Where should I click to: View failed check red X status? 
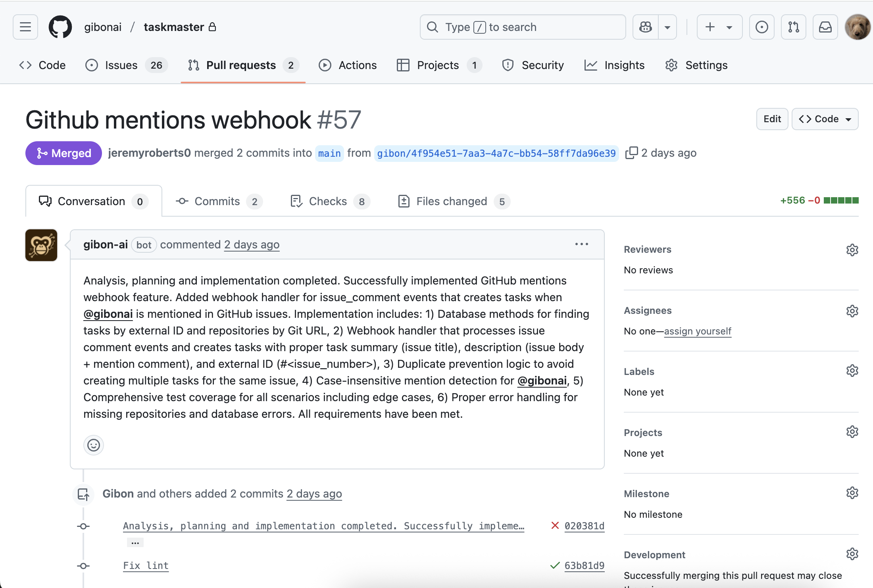coord(555,525)
